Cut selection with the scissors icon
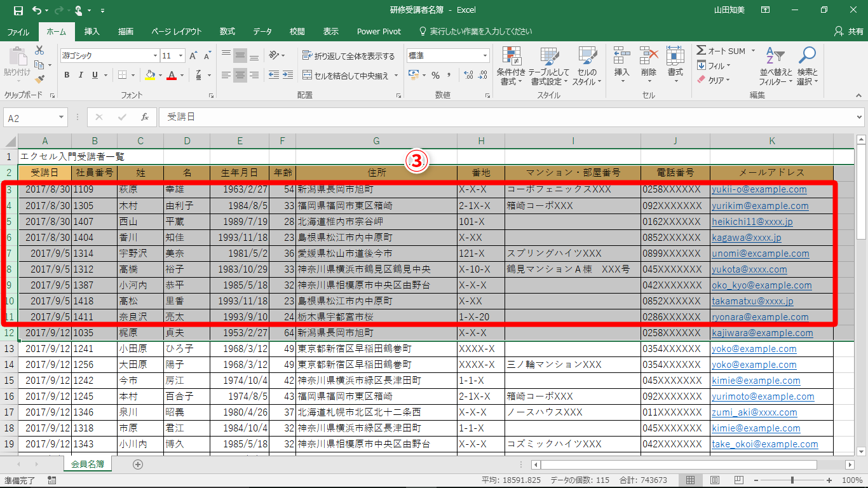Viewport: 868px width, 488px height. tap(39, 50)
